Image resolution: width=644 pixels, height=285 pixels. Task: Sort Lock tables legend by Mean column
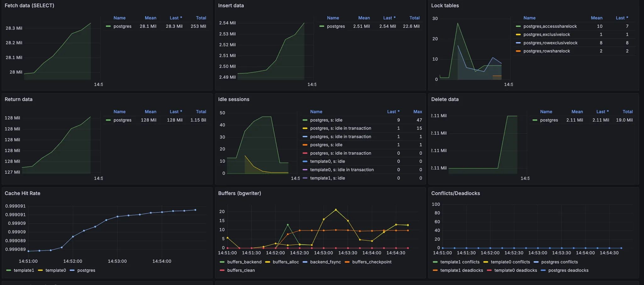[597, 18]
